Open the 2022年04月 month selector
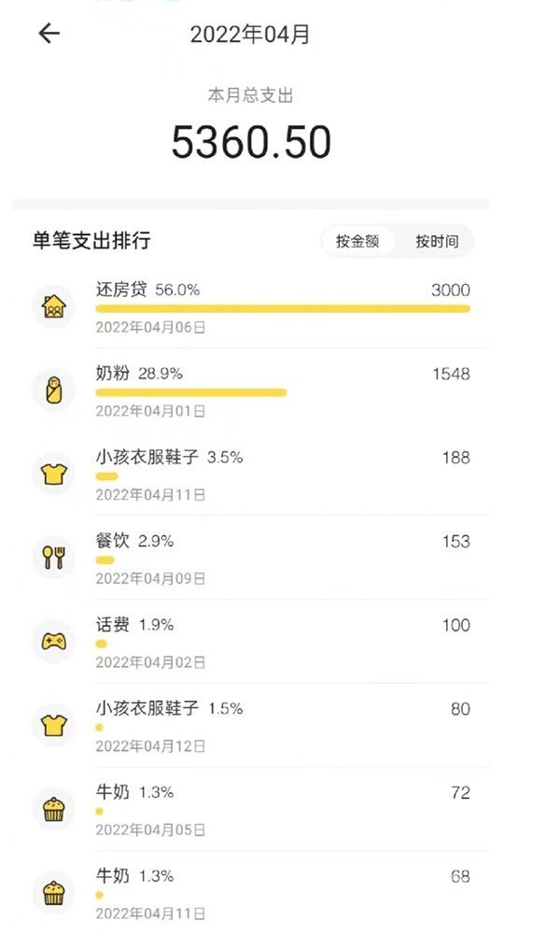Screen dimensions: 560x936 (250, 35)
